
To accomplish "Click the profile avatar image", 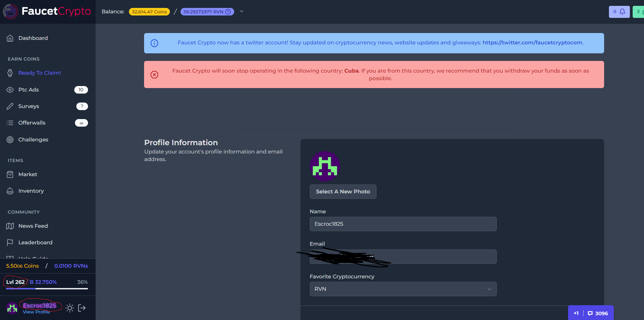I will [x=325, y=166].
